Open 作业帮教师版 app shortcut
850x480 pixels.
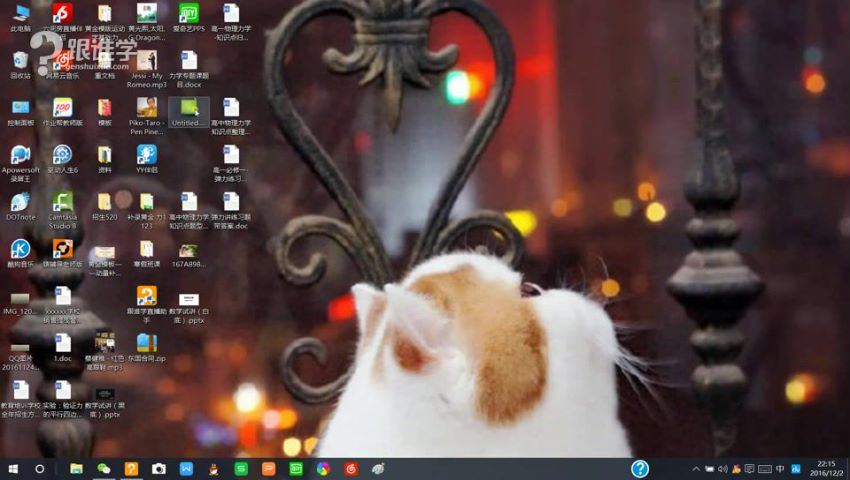point(62,112)
